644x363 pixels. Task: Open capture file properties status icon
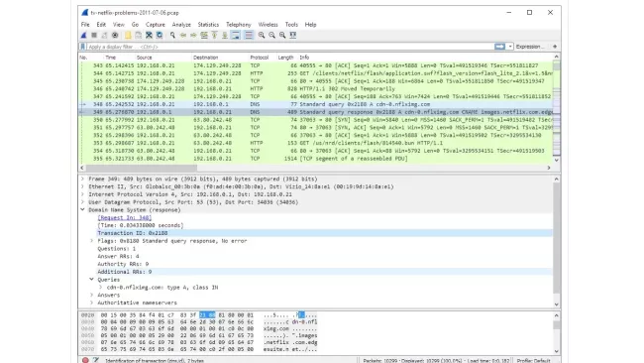96,360
